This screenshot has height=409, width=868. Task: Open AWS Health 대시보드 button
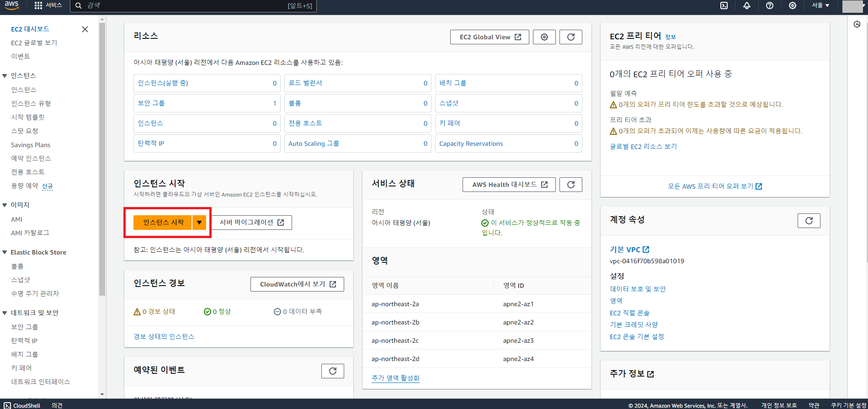click(x=509, y=185)
